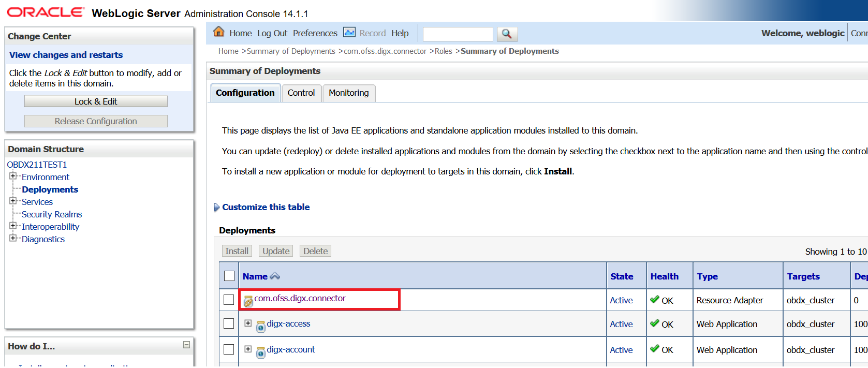Click the Delete button
Viewport: 868px width, 368px height.
[316, 251]
